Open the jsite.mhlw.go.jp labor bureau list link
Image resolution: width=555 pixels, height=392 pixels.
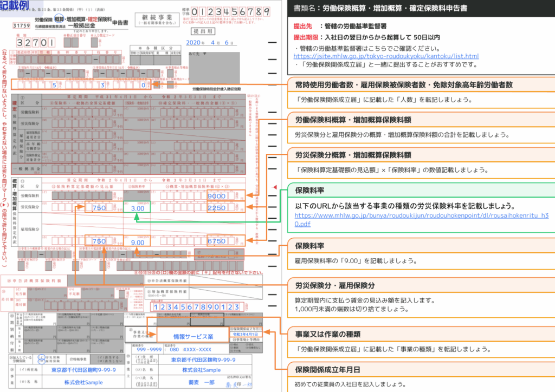point(386,56)
